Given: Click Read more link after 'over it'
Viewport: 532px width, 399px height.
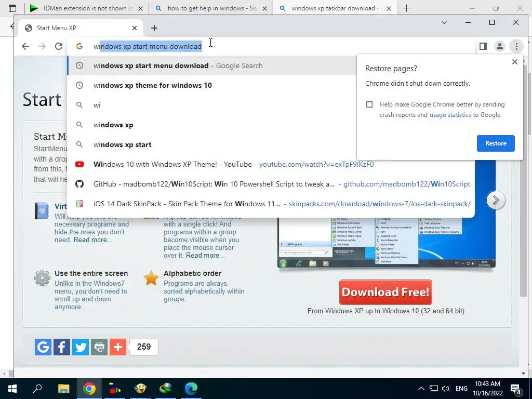Looking at the screenshot, I should click(205, 256).
